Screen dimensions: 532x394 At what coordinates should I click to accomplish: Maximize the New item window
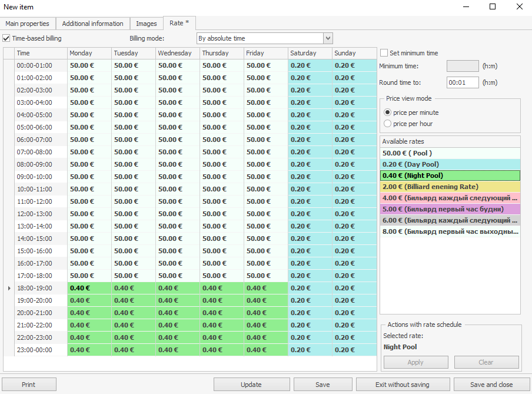tap(493, 7)
